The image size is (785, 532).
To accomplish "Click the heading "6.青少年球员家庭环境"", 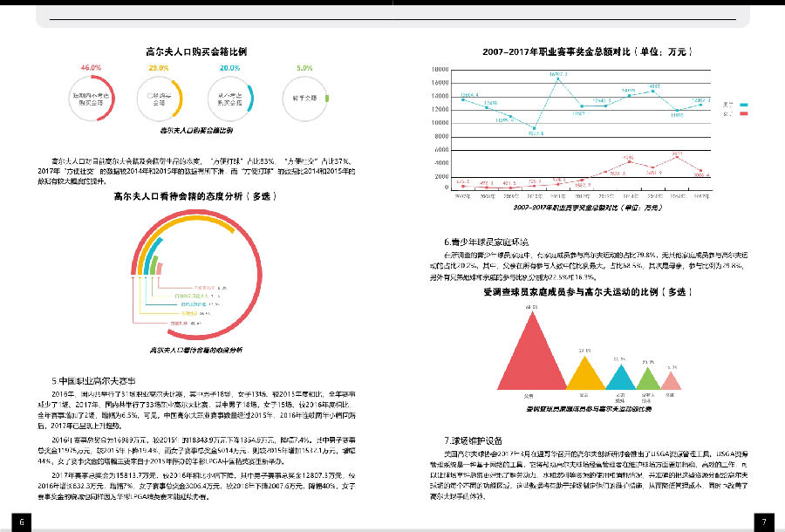I will click(489, 241).
